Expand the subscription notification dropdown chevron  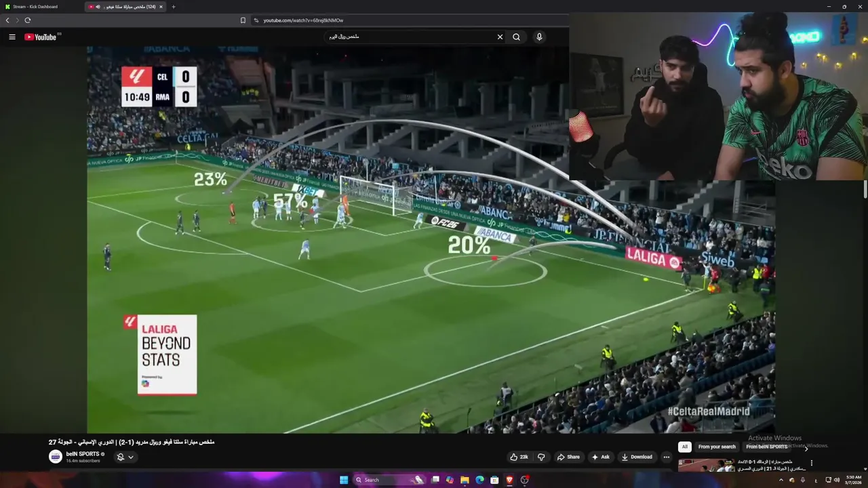point(131,457)
